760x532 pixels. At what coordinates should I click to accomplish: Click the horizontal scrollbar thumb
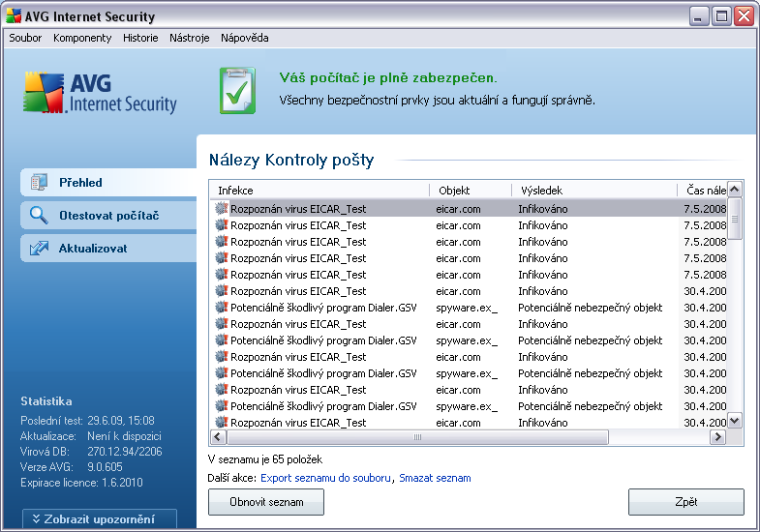417,437
